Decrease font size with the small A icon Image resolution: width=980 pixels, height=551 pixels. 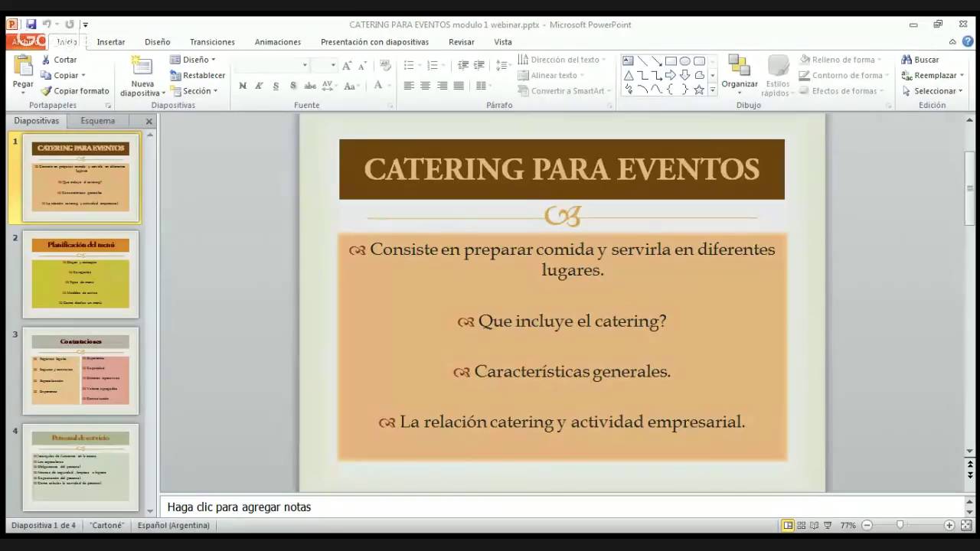[x=362, y=66]
